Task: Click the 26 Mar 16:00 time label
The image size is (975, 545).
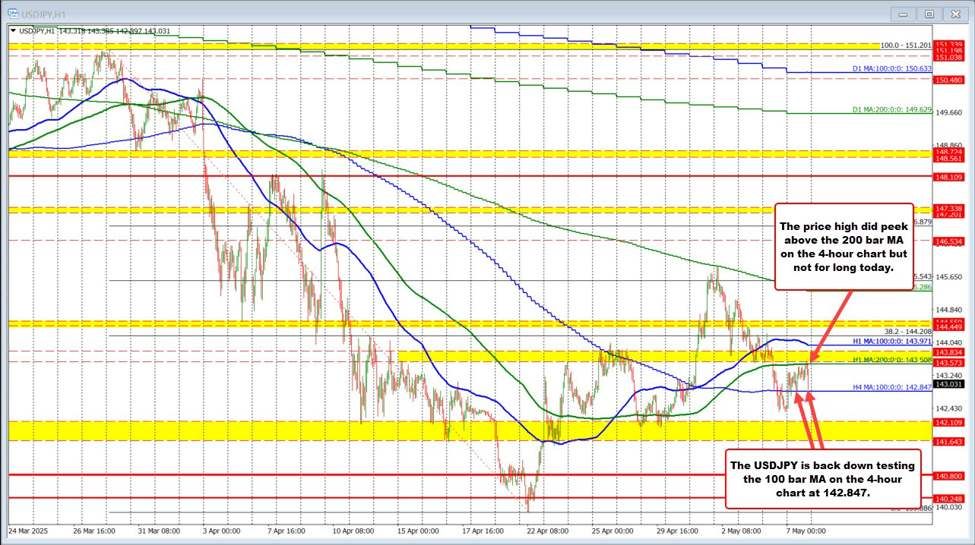Action: (94, 531)
